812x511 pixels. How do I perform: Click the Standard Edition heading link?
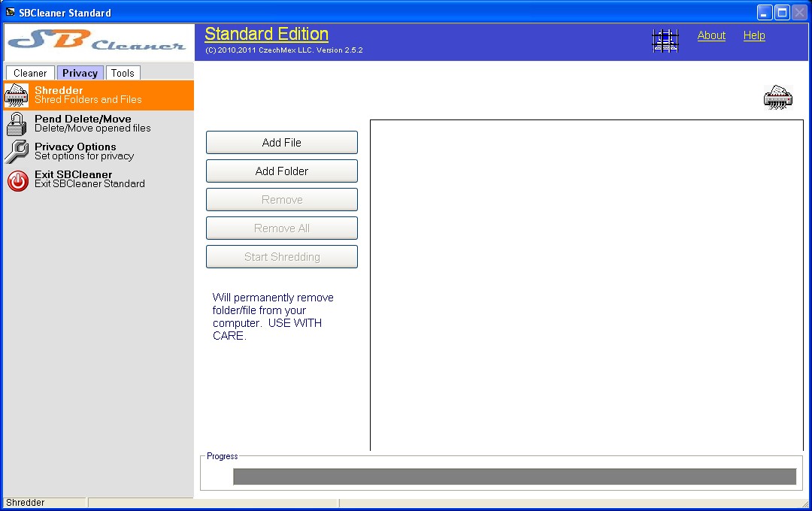[267, 34]
